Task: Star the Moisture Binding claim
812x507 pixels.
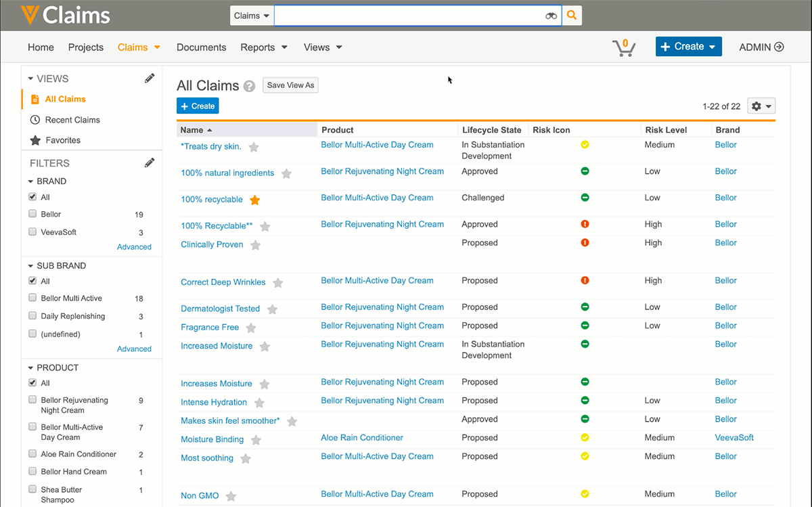Action: coord(256,440)
